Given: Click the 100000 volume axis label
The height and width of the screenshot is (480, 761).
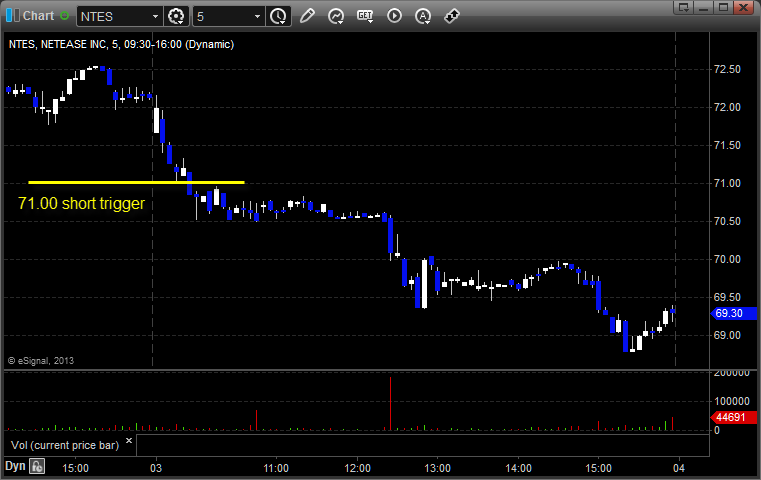Looking at the screenshot, I should [732, 401].
